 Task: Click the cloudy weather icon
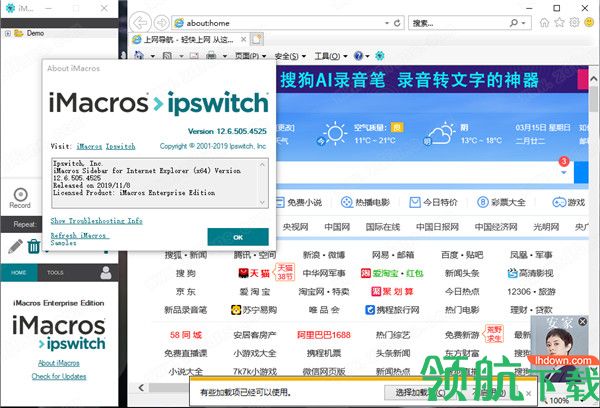(441, 133)
